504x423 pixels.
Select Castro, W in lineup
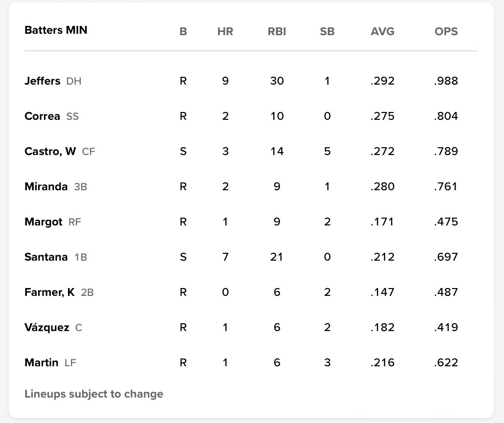(50, 152)
